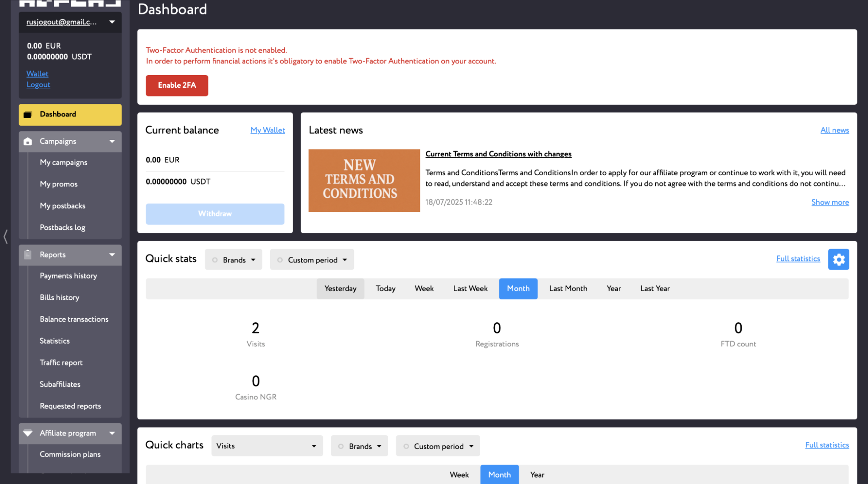The height and width of the screenshot is (484, 868).
Task: Open Payments history report
Action: 68,276
